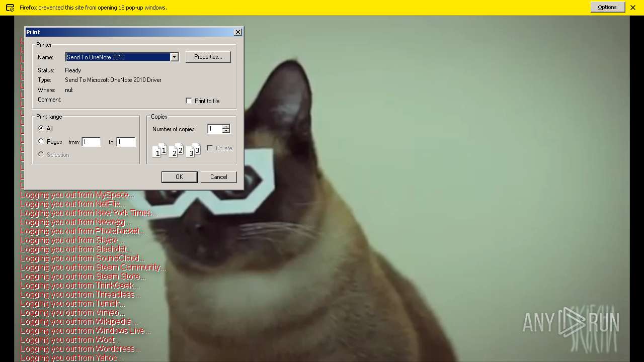Click 'Logging you out from Threadless...' text
644x362 pixels.
tap(80, 294)
